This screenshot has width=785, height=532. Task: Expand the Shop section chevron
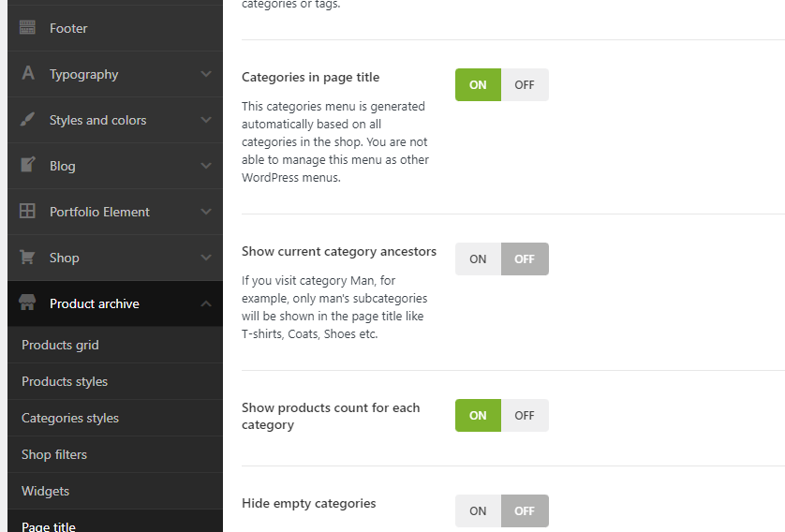206,258
